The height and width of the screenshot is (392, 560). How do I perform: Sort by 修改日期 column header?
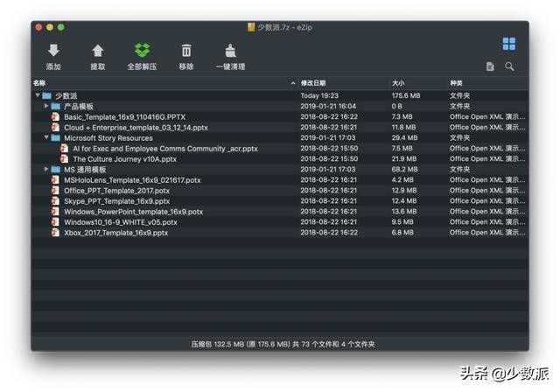[x=313, y=83]
